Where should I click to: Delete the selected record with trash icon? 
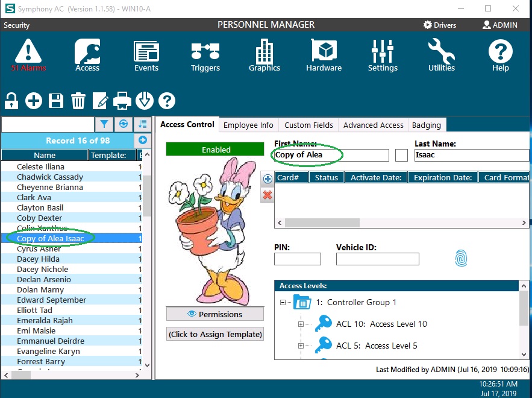[x=78, y=101]
